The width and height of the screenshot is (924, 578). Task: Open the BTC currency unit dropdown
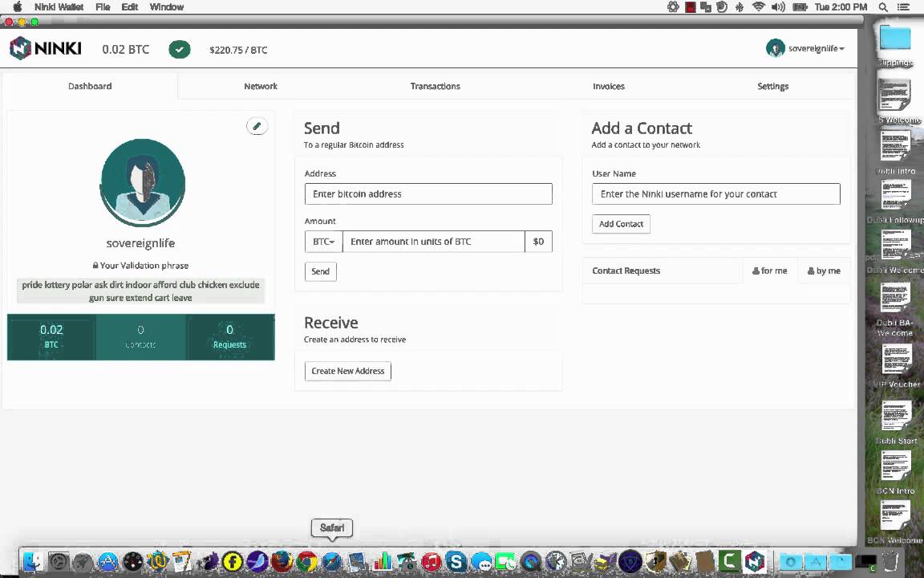pyautogui.click(x=323, y=241)
